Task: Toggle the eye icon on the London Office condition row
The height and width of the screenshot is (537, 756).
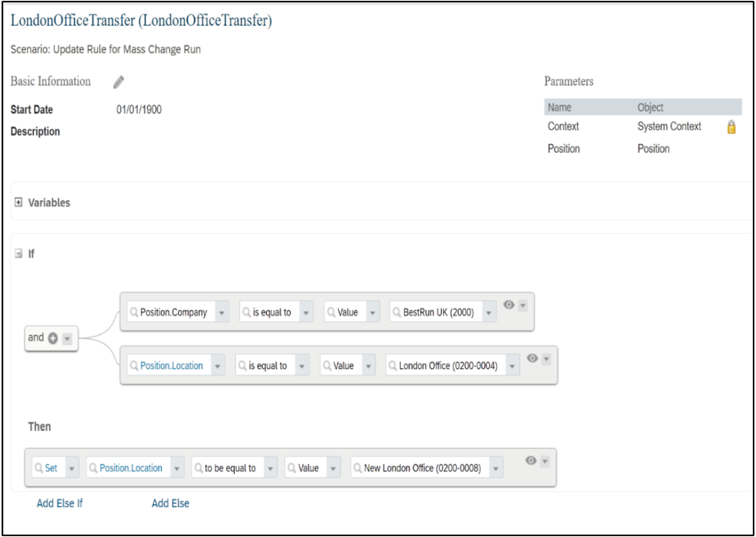Action: tap(533, 358)
